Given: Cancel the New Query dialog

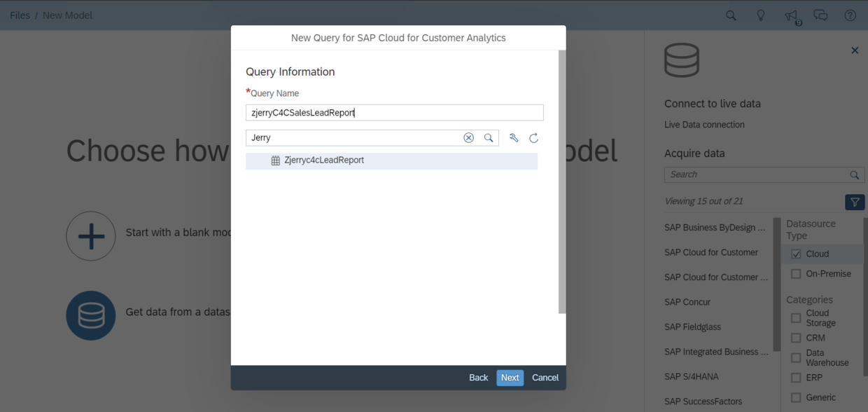Looking at the screenshot, I should coord(545,378).
